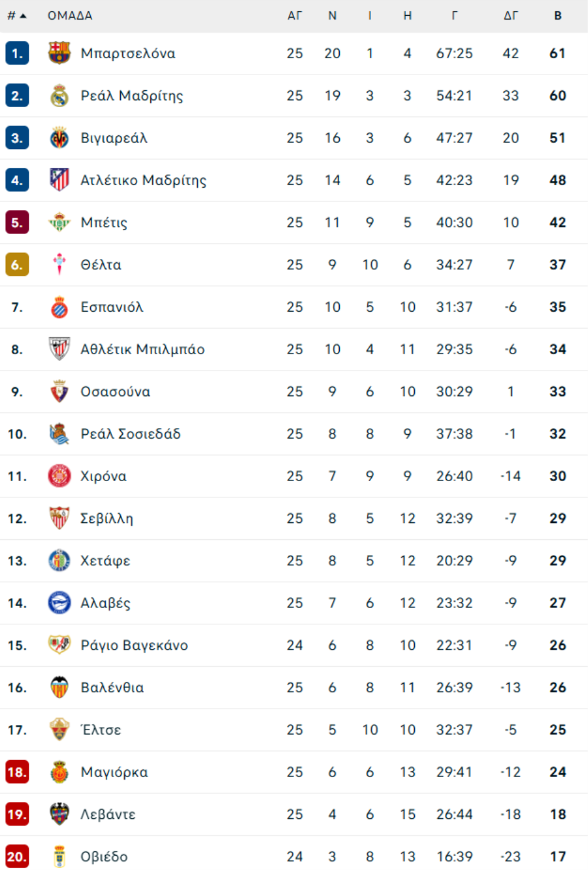The image size is (588, 870).
Task: Click the Espanyol crest icon
Action: point(59,307)
